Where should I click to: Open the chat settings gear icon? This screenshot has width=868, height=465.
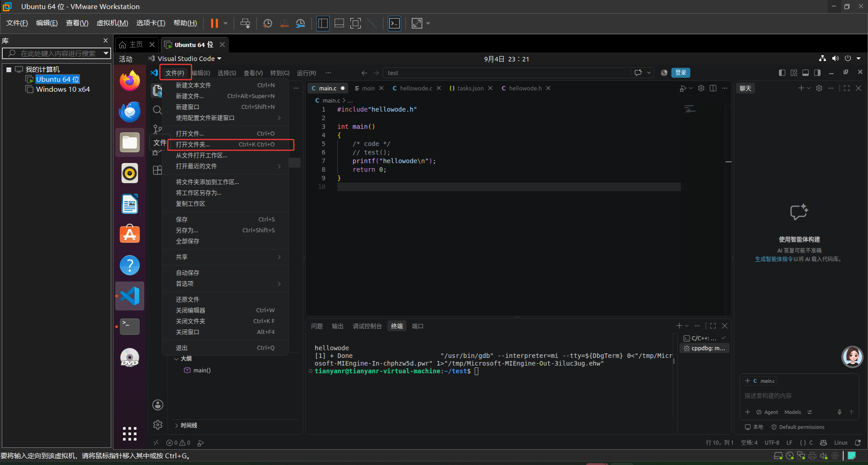[819, 88]
